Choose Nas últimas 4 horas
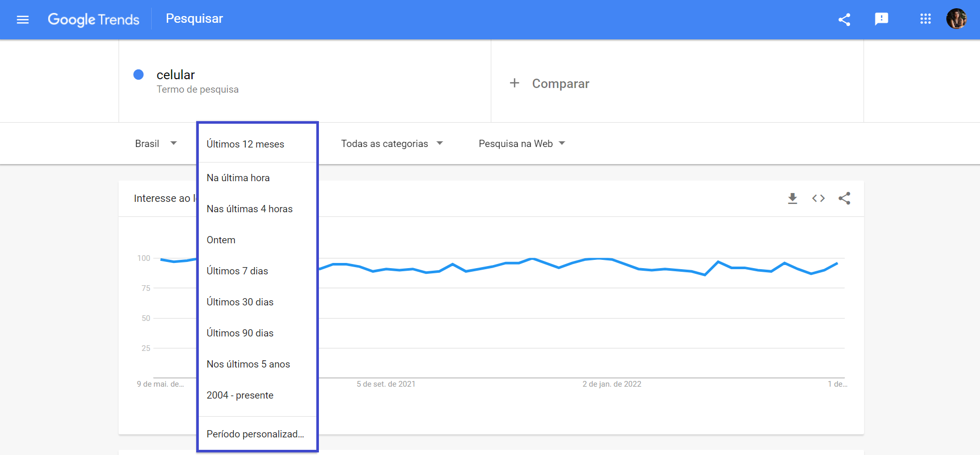The width and height of the screenshot is (980, 455). coord(257,209)
